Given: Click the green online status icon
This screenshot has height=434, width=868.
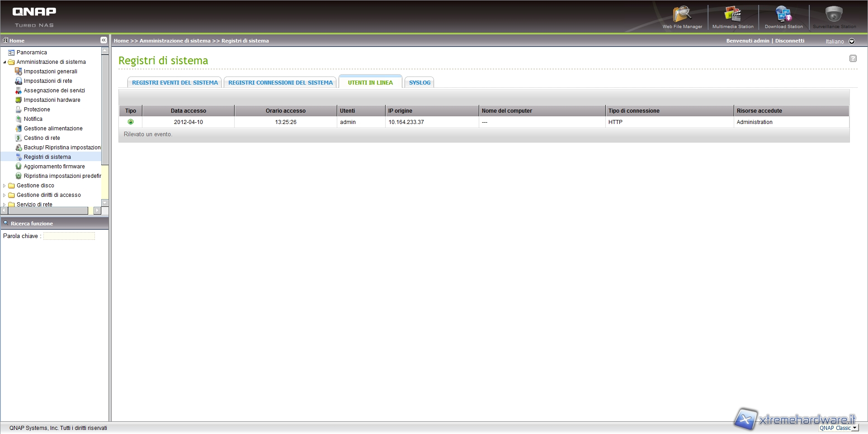Looking at the screenshot, I should pos(131,122).
